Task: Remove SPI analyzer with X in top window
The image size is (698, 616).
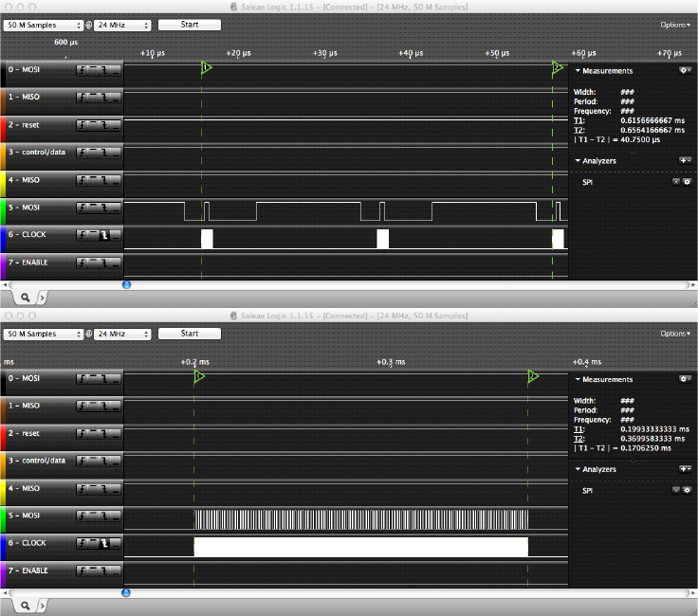Action: click(676, 182)
